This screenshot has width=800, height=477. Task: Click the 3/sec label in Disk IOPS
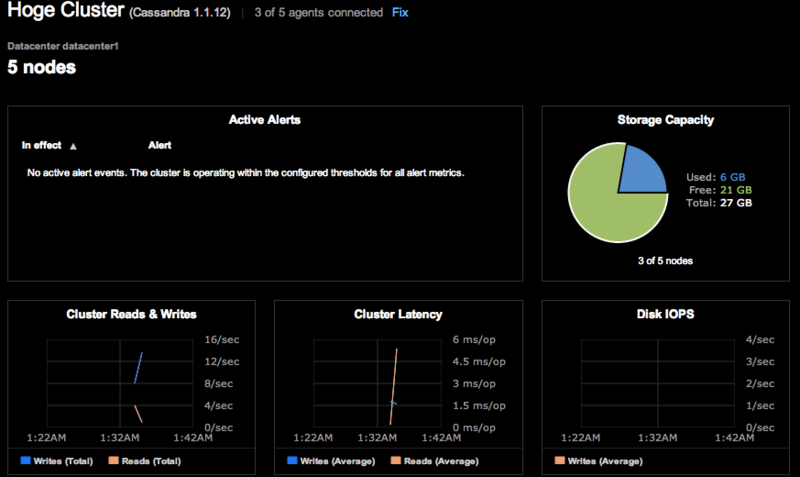760,361
